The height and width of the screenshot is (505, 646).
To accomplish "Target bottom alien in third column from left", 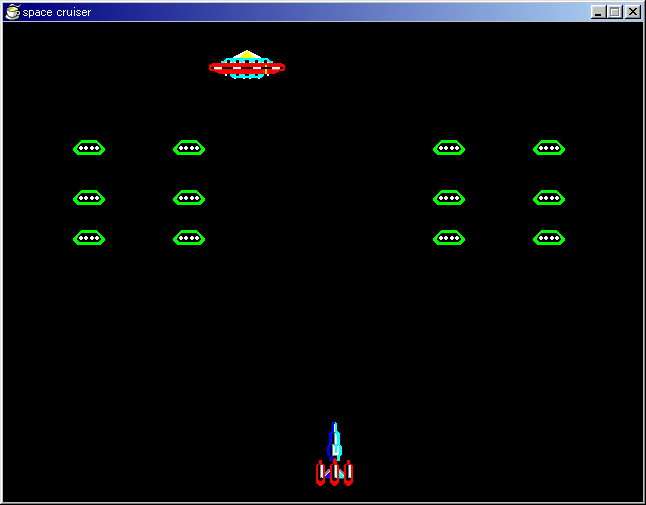I will click(449, 238).
